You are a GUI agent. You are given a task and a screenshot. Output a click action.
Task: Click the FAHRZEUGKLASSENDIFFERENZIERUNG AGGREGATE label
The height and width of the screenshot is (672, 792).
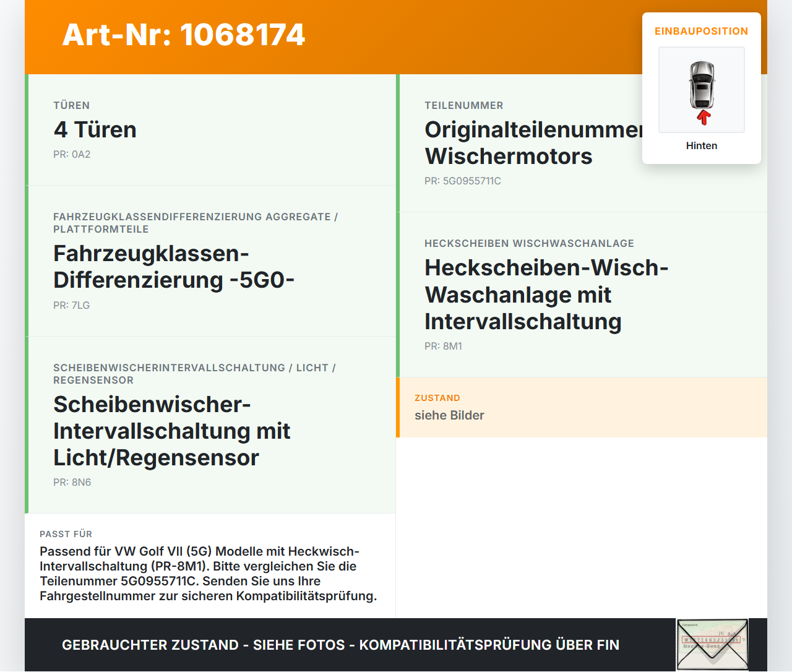click(196, 223)
